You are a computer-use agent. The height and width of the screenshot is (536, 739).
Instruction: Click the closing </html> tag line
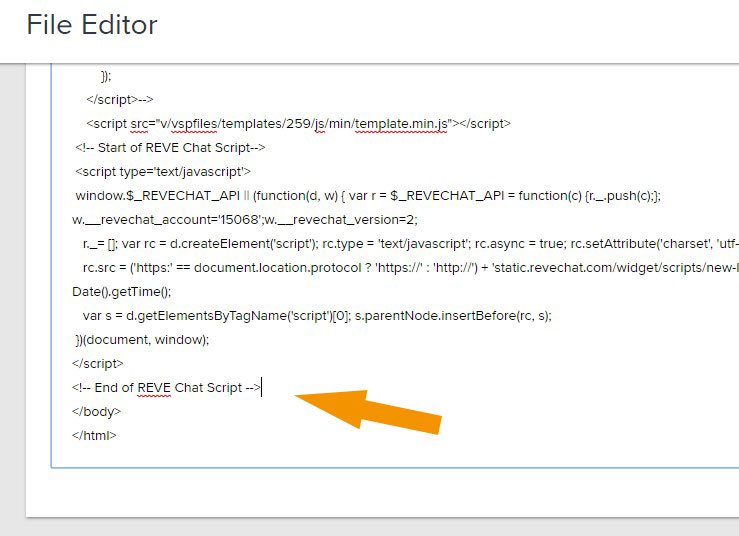pos(95,435)
